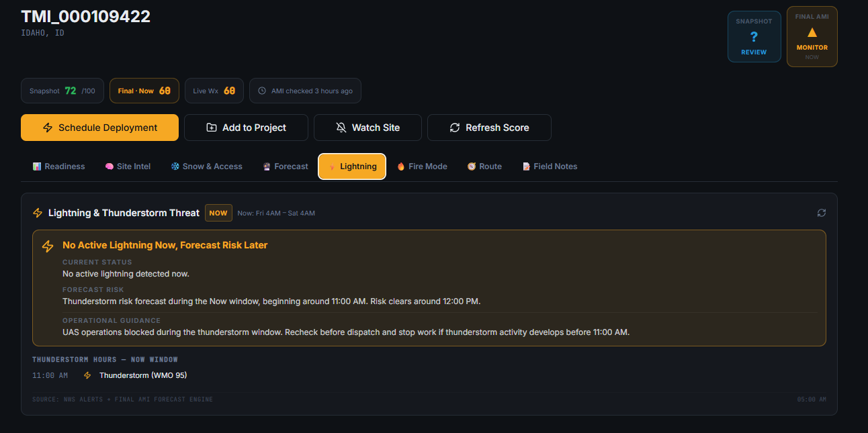The image size is (868, 433).
Task: Click the Current Status label
Action: [97, 262]
